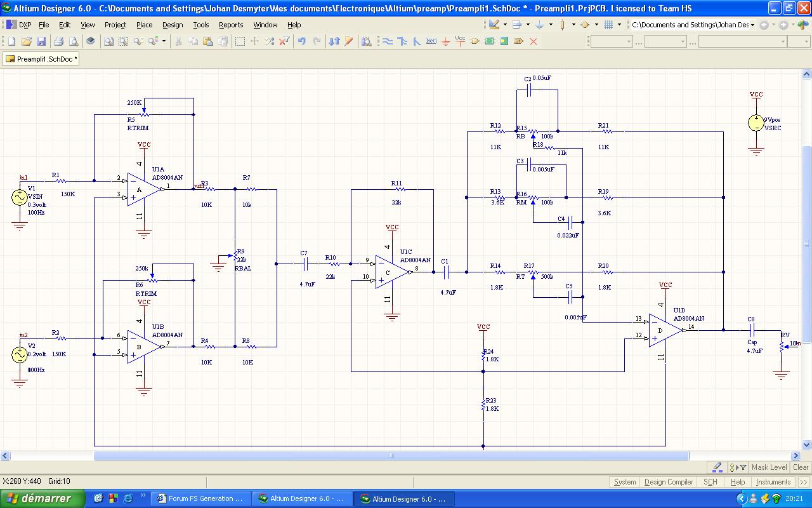Expand the grids dropdown
The width and height of the screenshot is (812, 508).
click(619, 25)
